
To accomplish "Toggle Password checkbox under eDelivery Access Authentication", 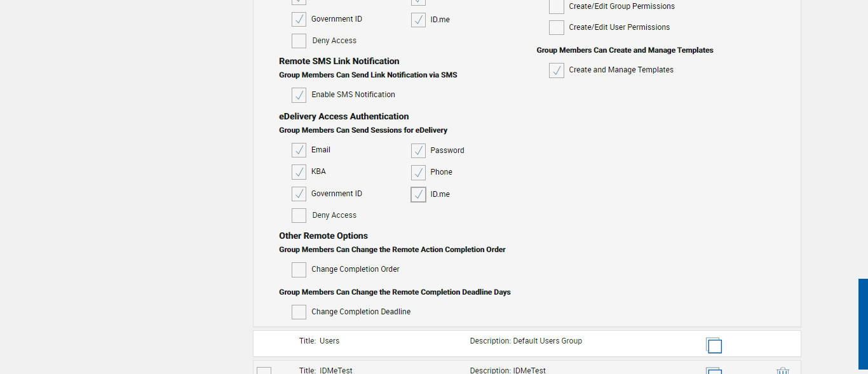I will click(x=418, y=150).
